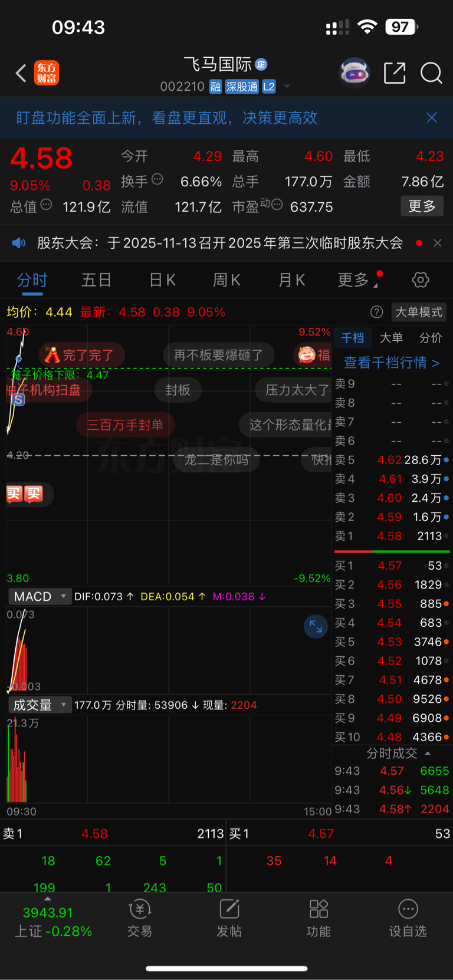Tap the 4.58 last price
Viewport: 453px width, 980px height.
point(41,158)
